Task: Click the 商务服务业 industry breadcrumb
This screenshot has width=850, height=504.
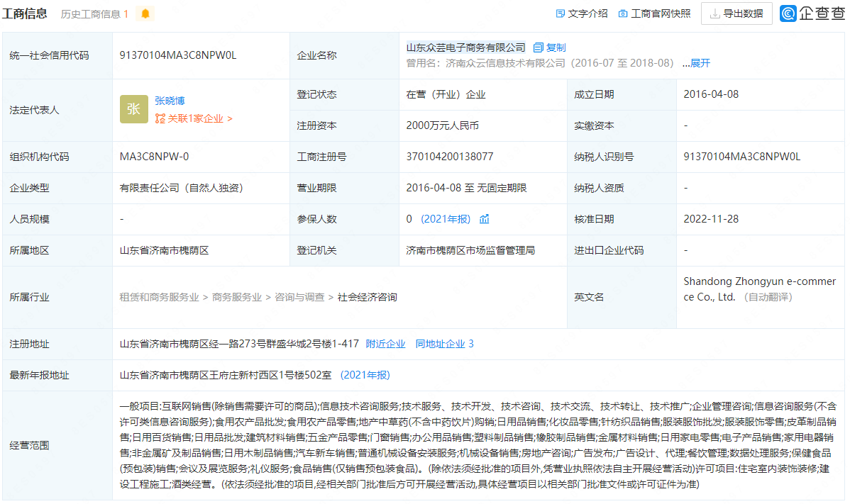Action: tap(236, 297)
